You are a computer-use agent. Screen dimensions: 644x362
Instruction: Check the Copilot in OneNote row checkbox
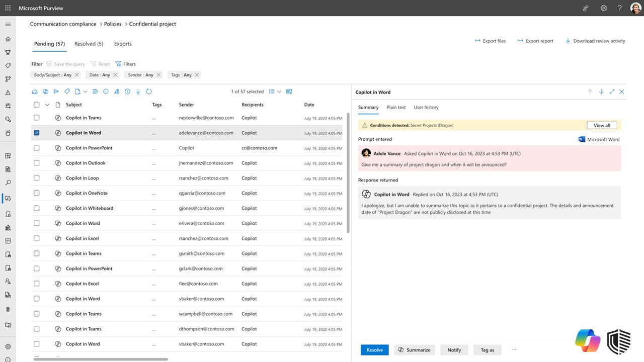click(36, 193)
